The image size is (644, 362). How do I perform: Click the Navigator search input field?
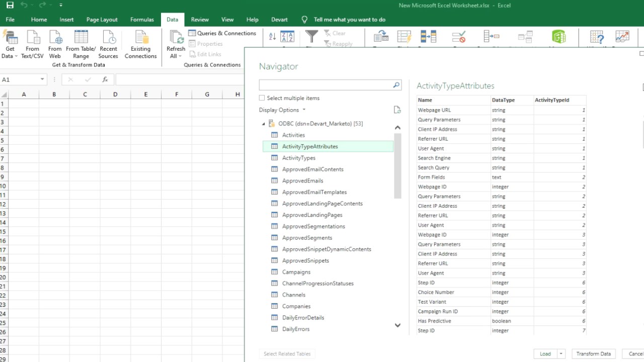[x=326, y=85]
